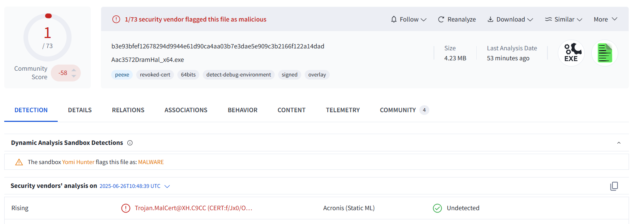Click the Reanalyze refresh icon
Screen dimensions: 644x224
pos(441,20)
